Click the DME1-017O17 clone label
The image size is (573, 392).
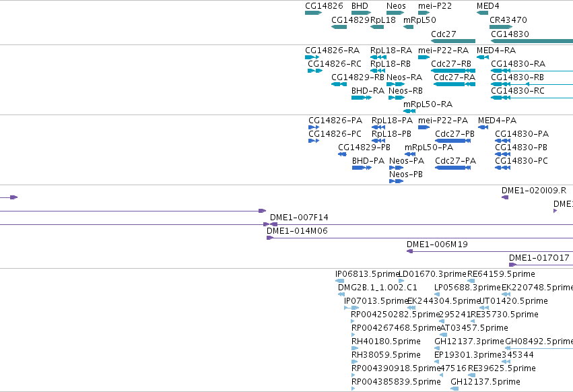539,258
